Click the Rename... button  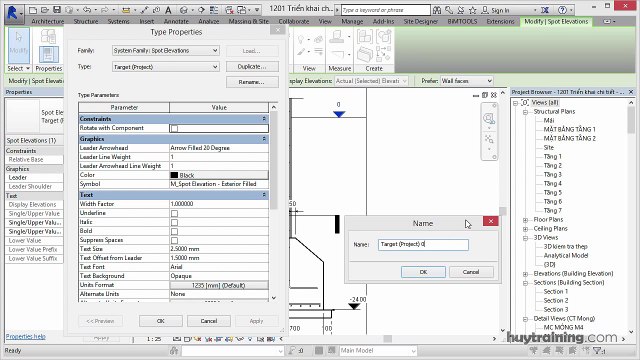(x=252, y=82)
